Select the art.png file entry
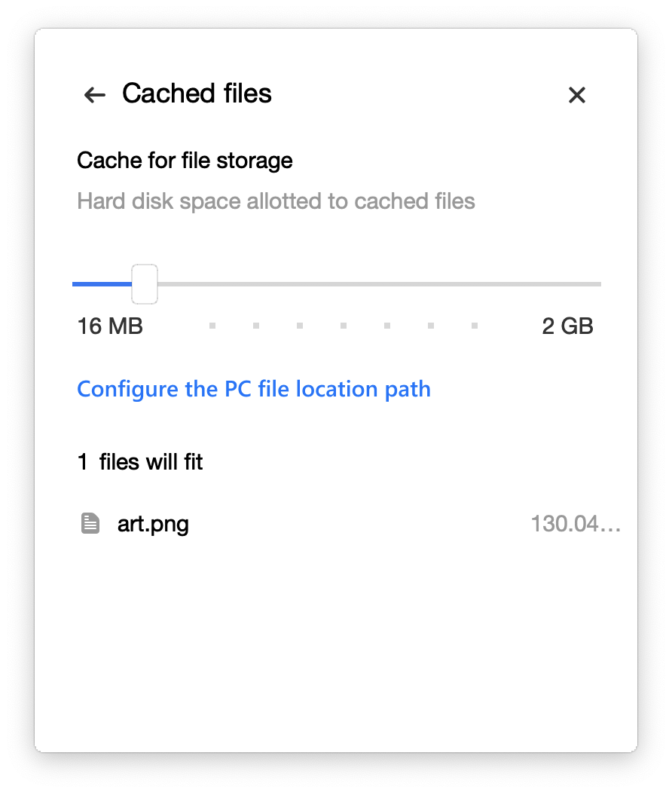Screen dimensions: 672x793 tap(349, 524)
